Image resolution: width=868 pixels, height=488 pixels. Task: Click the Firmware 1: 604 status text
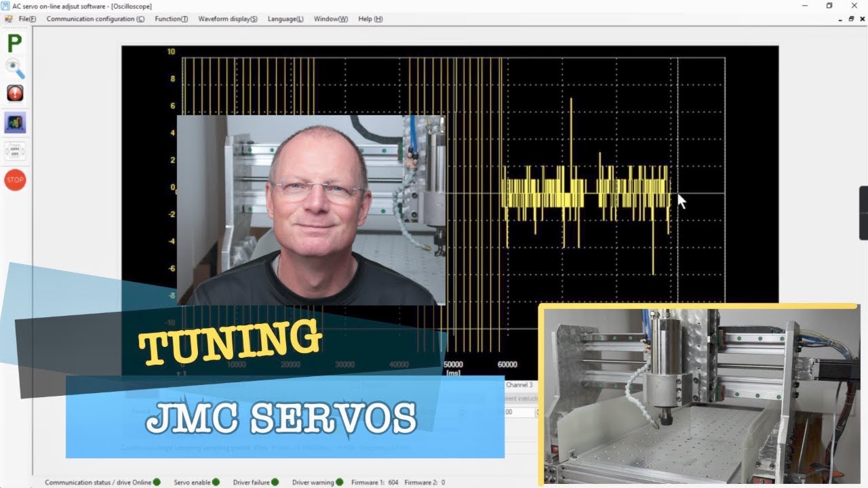(x=374, y=483)
